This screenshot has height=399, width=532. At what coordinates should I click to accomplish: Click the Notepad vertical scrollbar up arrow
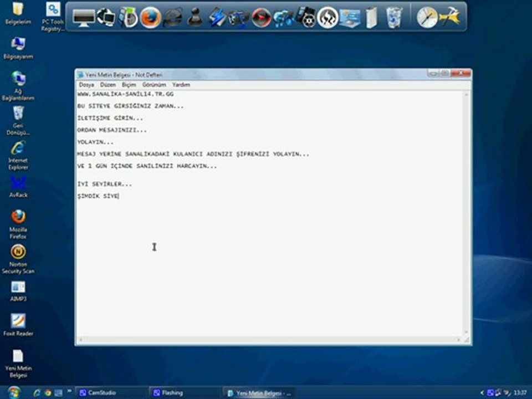click(x=466, y=95)
